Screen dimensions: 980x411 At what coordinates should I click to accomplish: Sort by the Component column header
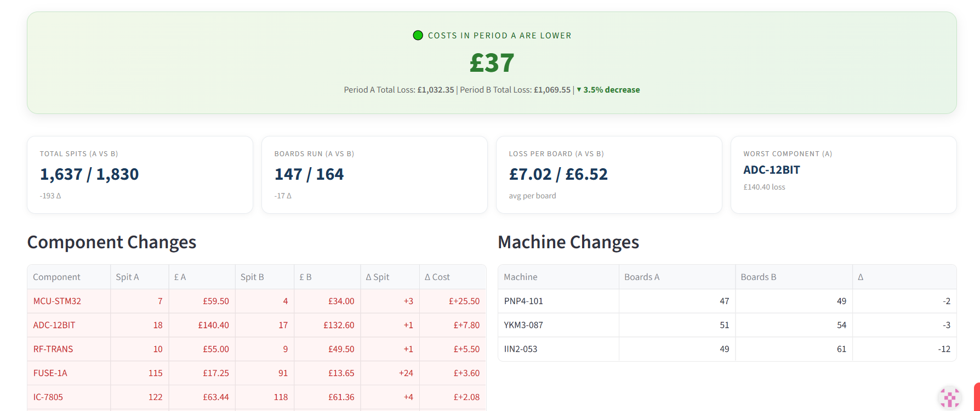(69, 277)
